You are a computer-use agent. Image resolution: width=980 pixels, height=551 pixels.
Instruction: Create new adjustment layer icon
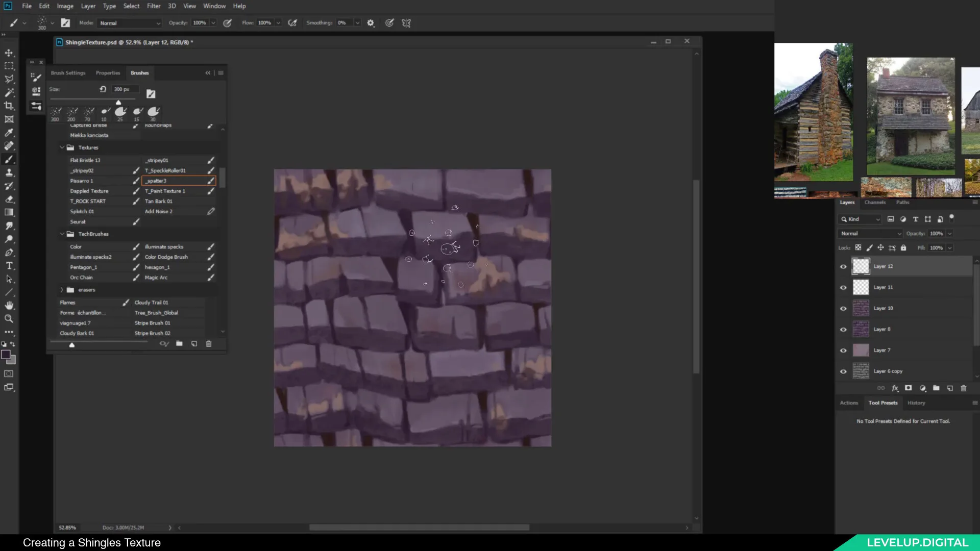[x=922, y=388]
